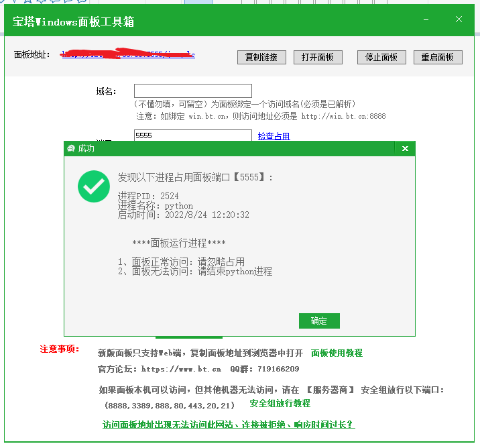Click the 启动时间: 2022/8/24 12:20:32 text
The width and height of the screenshot is (480, 448).
184,215
